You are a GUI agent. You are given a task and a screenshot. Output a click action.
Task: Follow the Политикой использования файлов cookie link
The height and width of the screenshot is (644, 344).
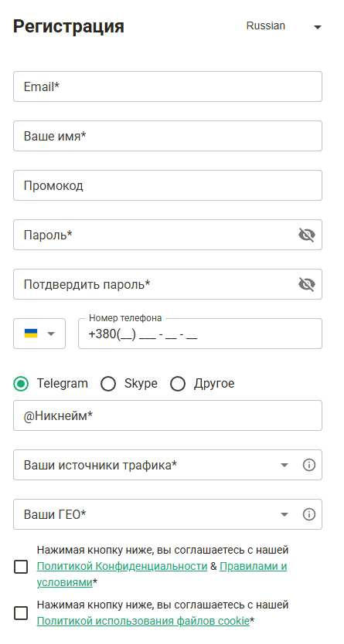[x=143, y=621]
